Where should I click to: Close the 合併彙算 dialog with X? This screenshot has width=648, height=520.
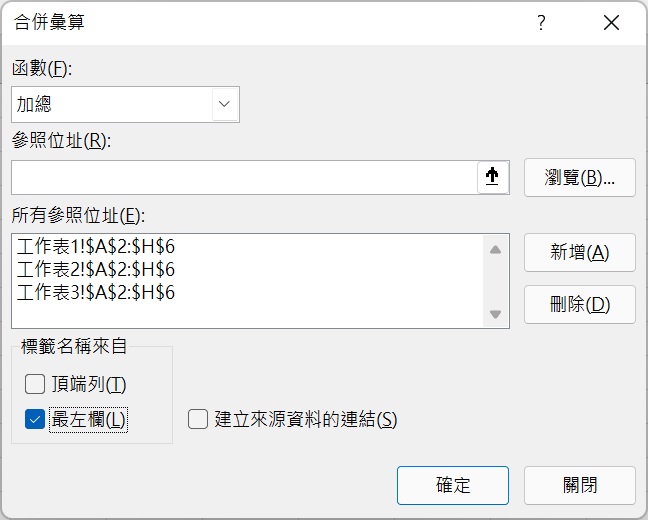611,23
